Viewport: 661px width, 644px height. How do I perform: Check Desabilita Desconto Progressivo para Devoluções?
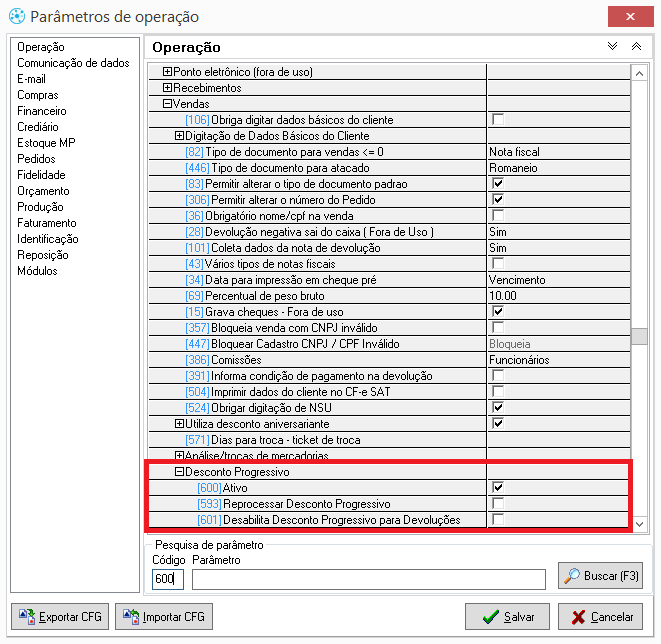click(x=497, y=520)
